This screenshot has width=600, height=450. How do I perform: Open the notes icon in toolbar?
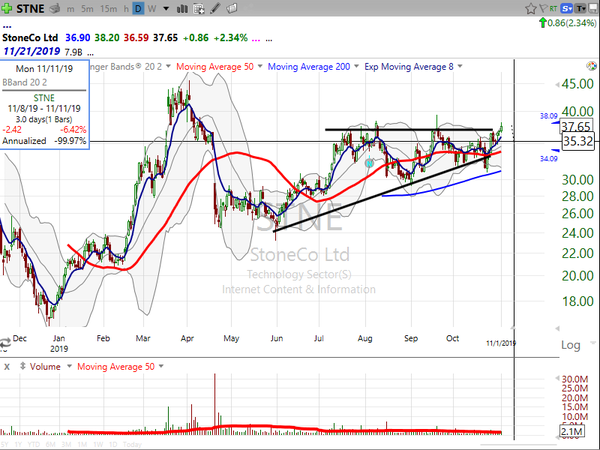(232, 8)
